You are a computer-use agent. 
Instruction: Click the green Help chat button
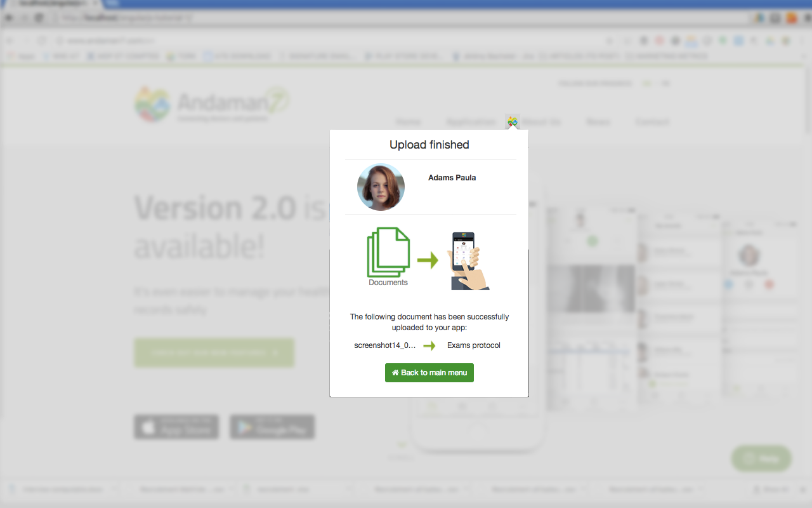761,458
